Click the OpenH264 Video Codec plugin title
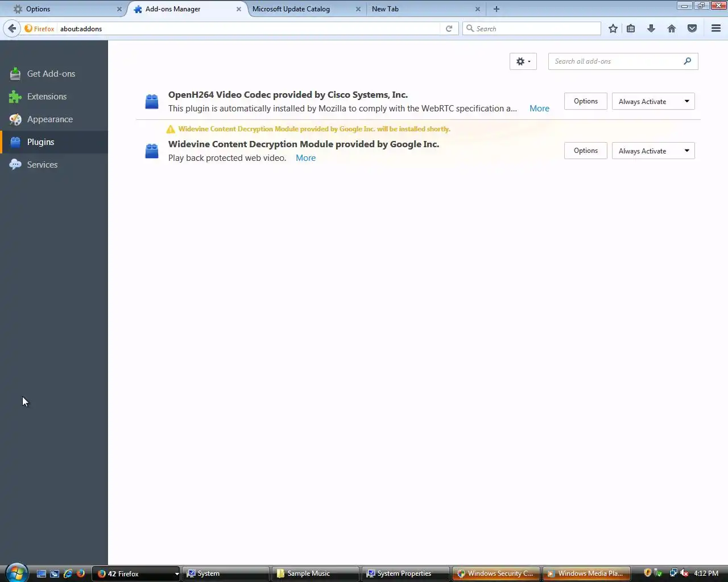The image size is (728, 582). (288, 95)
